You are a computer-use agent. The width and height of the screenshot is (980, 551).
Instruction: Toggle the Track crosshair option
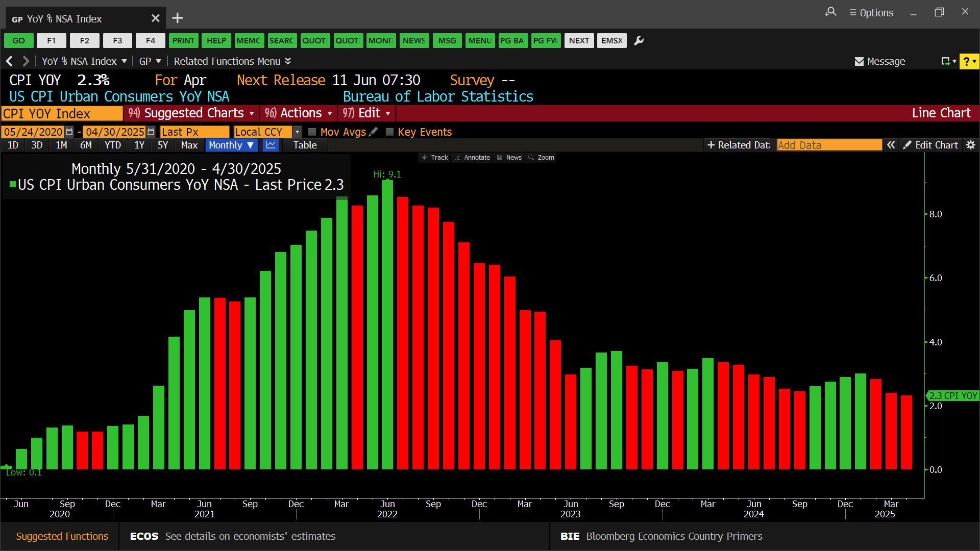434,158
